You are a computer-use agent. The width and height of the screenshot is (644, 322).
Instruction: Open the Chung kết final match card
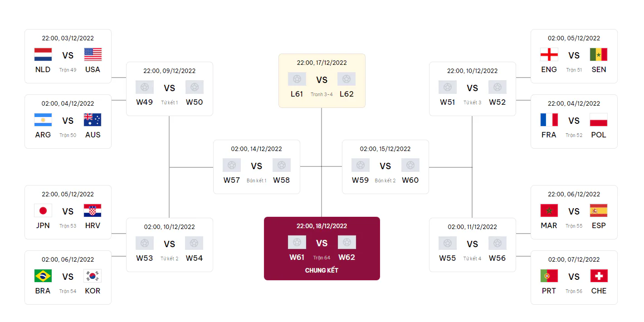coord(322,249)
